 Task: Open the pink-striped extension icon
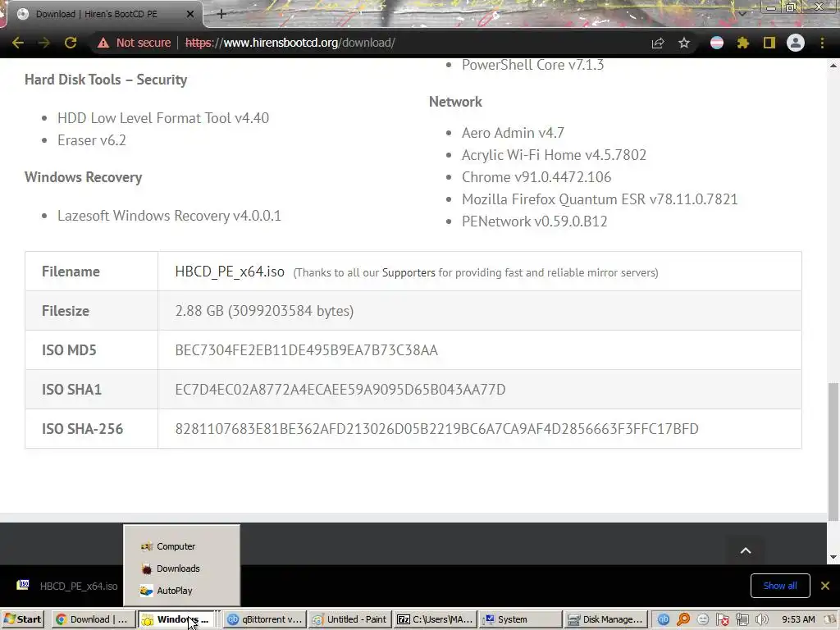(717, 43)
